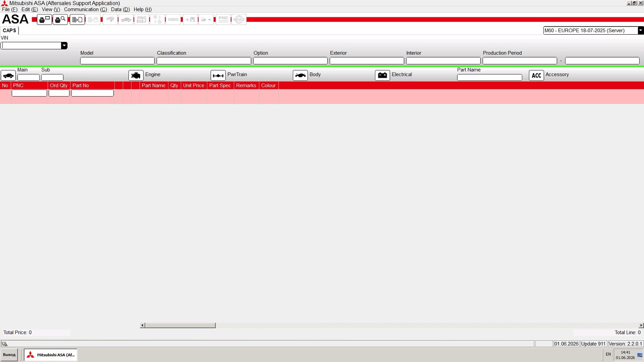Focus the VIN input field

tap(31, 46)
